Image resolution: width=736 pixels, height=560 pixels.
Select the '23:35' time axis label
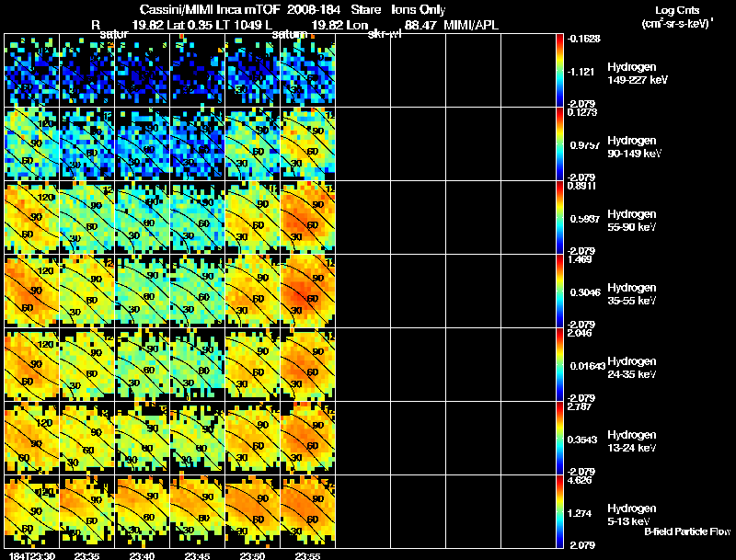[86, 555]
